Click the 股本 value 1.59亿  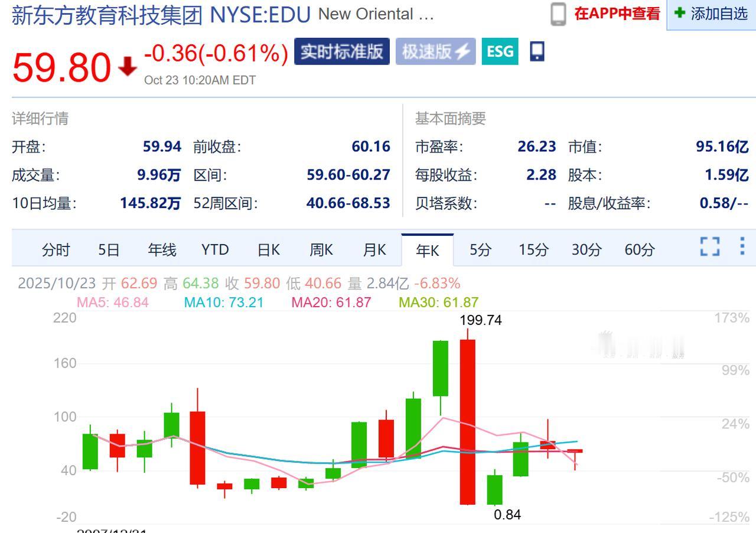(727, 175)
